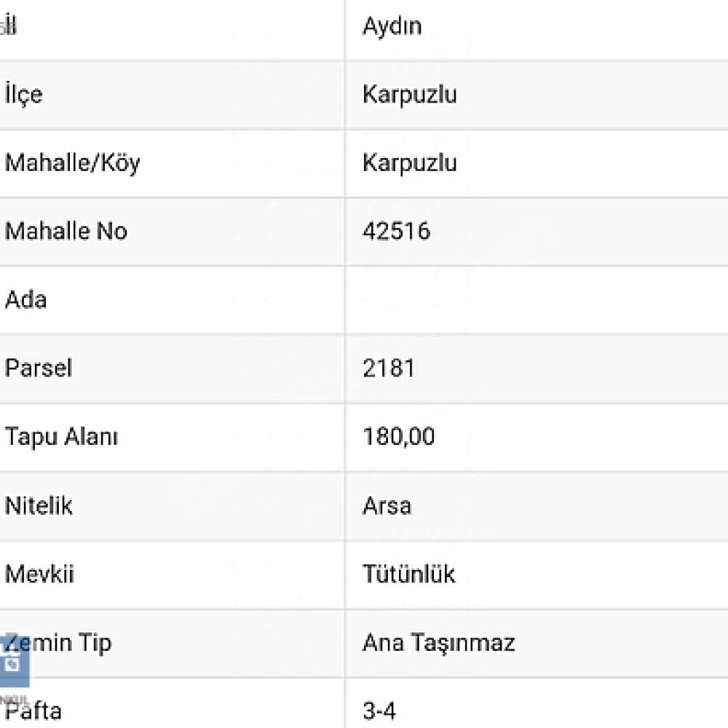Click the empty Ada value cell
Image resolution: width=728 pixels, height=728 pixels.
(x=537, y=300)
